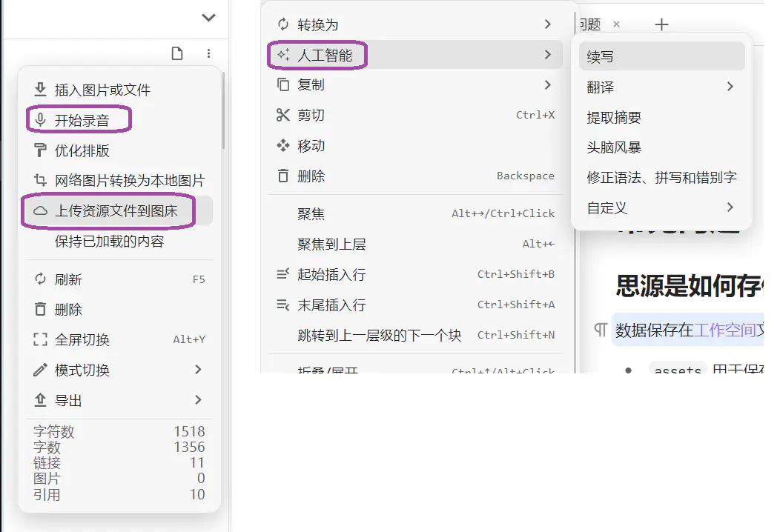The width and height of the screenshot is (780, 532).
Task: Close the tab ending in 问题
Action: (x=616, y=24)
